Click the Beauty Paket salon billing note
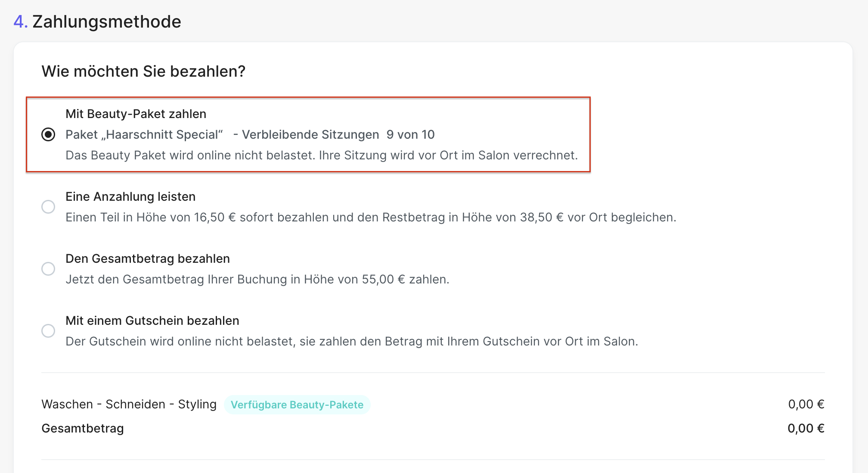868x473 pixels. click(x=322, y=155)
